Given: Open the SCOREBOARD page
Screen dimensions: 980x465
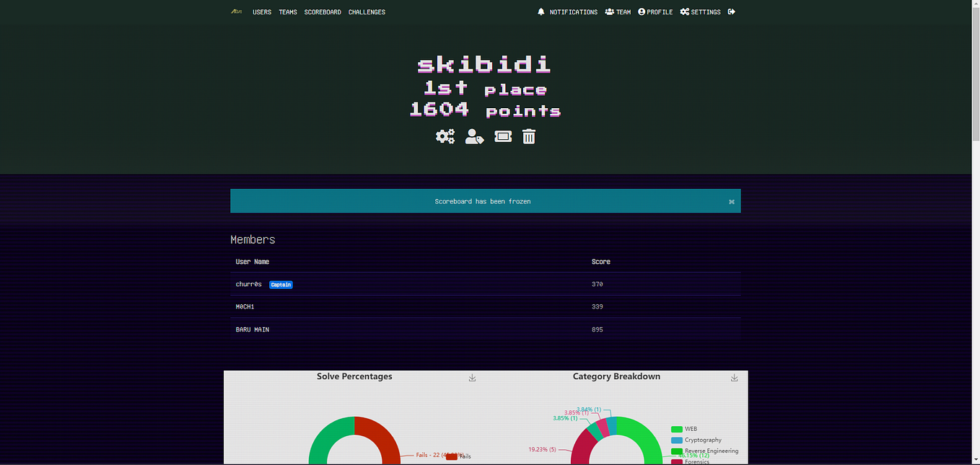Looking at the screenshot, I should tap(323, 12).
